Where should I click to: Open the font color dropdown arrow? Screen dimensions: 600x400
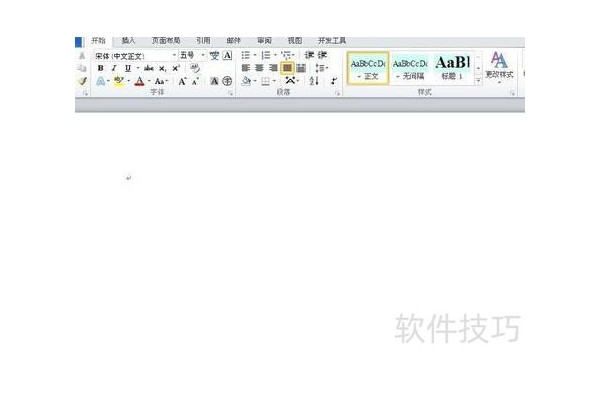click(149, 81)
